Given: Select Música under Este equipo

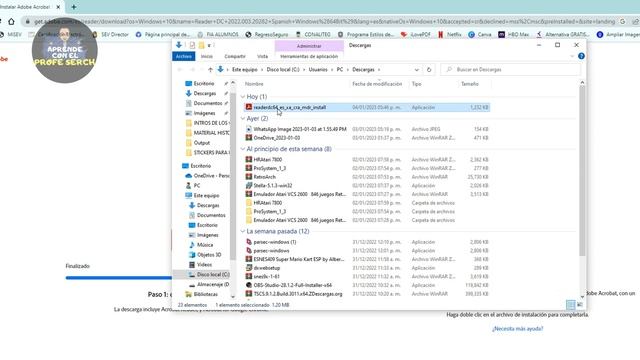Looking at the screenshot, I should coord(205,245).
